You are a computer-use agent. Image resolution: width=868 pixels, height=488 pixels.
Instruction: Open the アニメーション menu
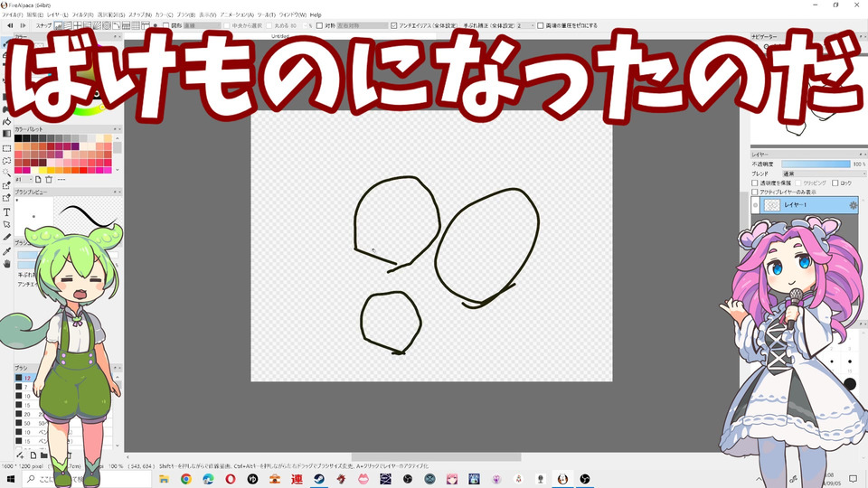[x=237, y=15]
